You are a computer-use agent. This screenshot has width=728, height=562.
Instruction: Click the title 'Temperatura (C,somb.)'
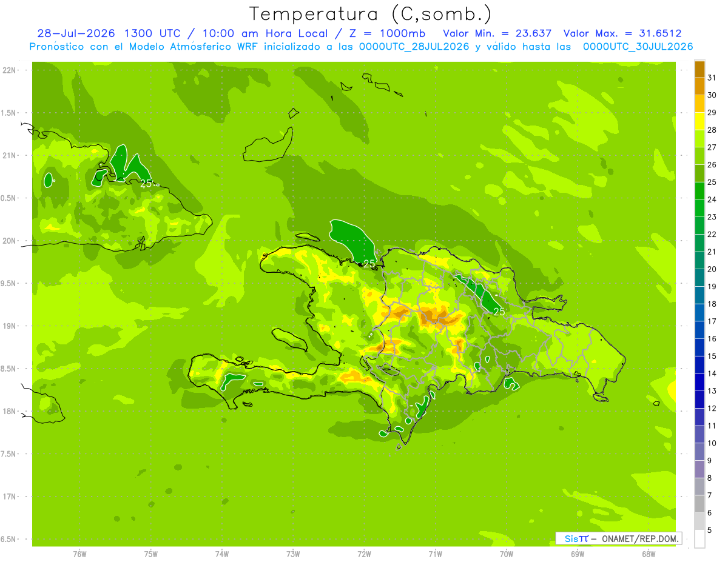point(371,14)
